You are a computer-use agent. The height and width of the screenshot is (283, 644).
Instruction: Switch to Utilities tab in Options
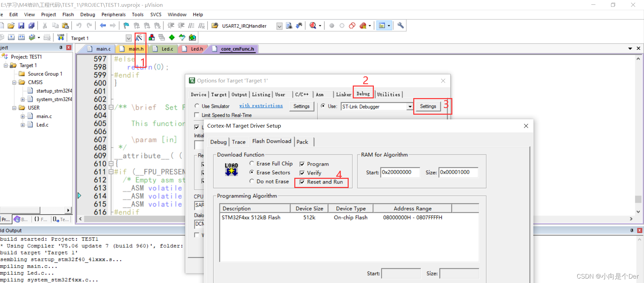(388, 94)
